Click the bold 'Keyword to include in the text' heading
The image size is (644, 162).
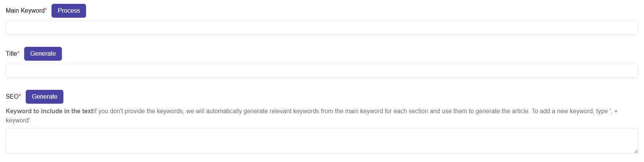point(49,111)
